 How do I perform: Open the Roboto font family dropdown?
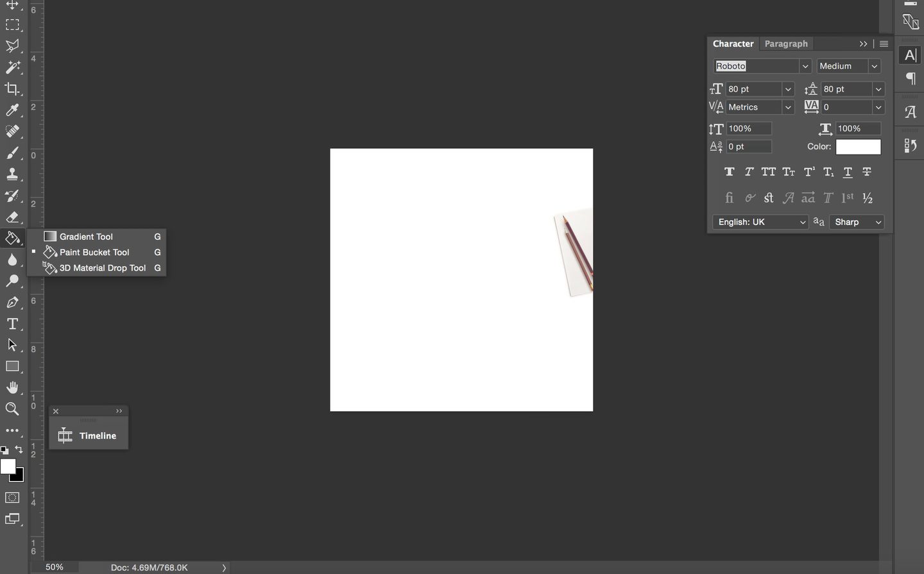click(x=805, y=65)
